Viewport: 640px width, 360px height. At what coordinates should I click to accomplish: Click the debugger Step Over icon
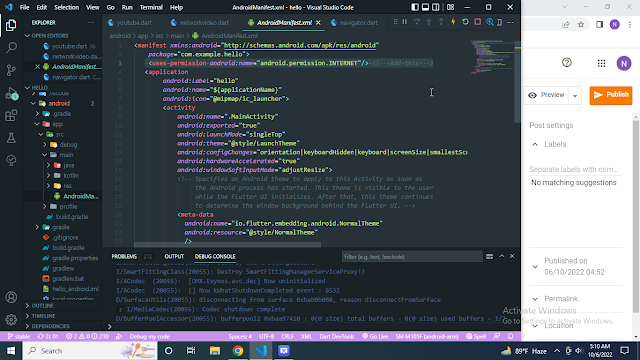(417, 22)
